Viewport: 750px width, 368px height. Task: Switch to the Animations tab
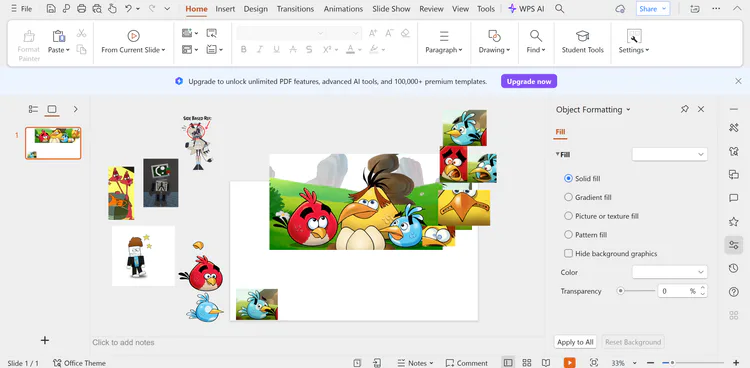point(343,9)
